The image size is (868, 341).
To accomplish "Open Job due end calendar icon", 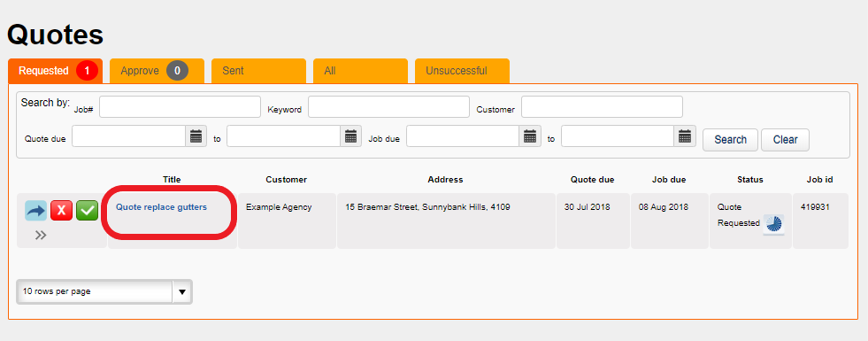I will pos(686,136).
